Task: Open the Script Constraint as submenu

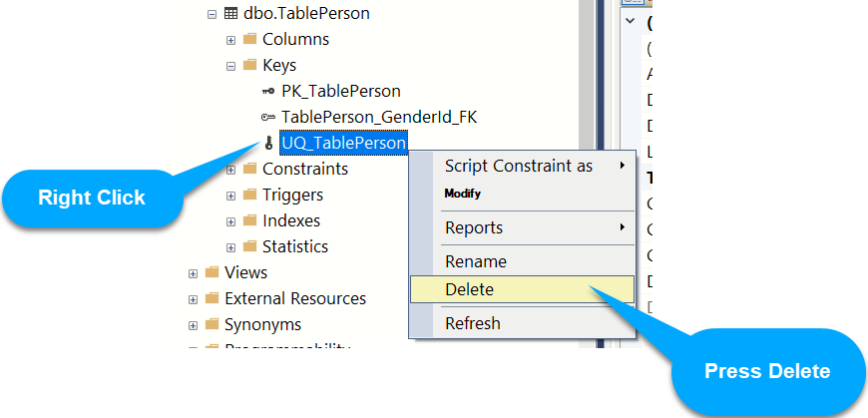Action: (519, 166)
